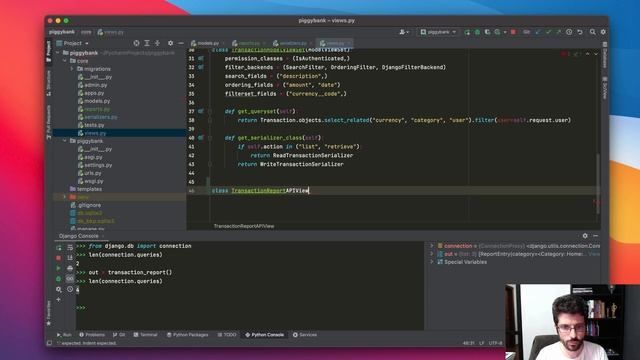Viewport: 640px width, 360px height.
Task: Open console settings with the wrench-and-magnifier icon
Action: click(59, 289)
